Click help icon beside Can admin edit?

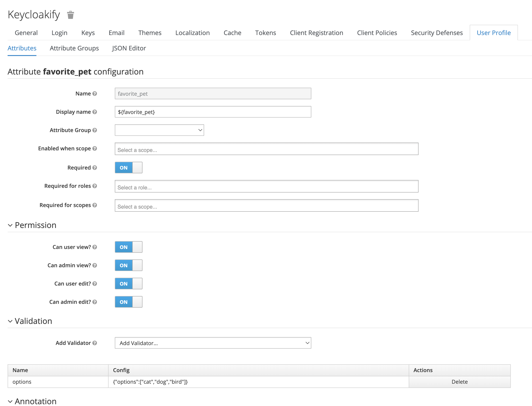(95, 302)
